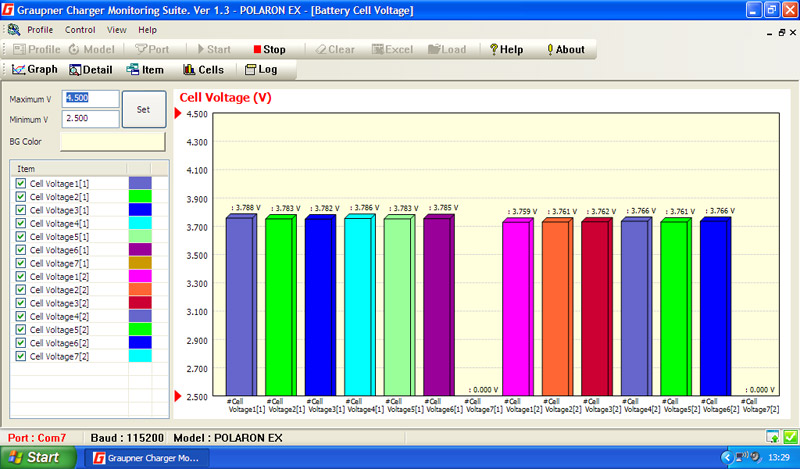Click the orange swatch for Cell Voltage2[2]
The width and height of the screenshot is (800, 469).
(140, 289)
